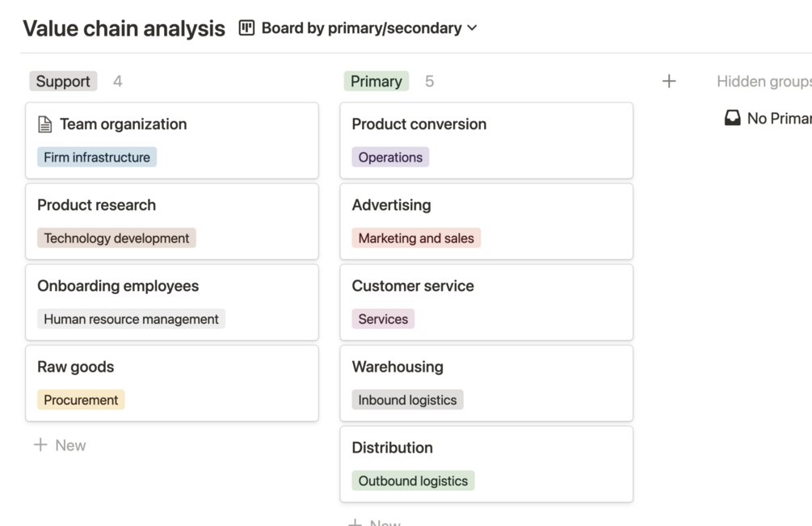Click the Value chain analysis title
This screenshot has width=812, height=526.
point(124,29)
